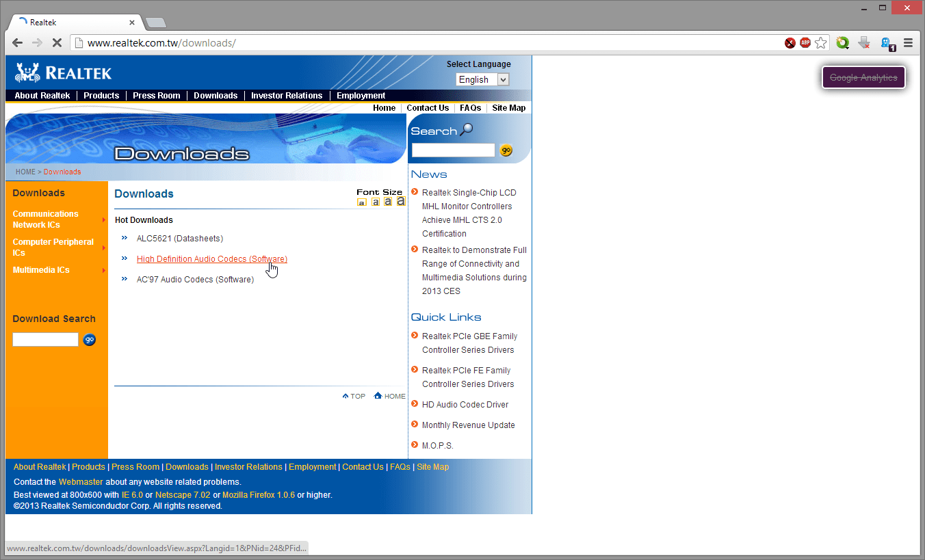Click the go button beside the Search box
The image size is (925, 560).
pyautogui.click(x=506, y=150)
